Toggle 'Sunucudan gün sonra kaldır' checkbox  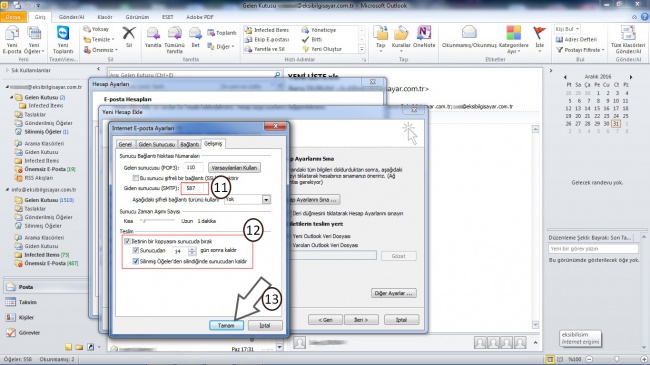coord(136,251)
